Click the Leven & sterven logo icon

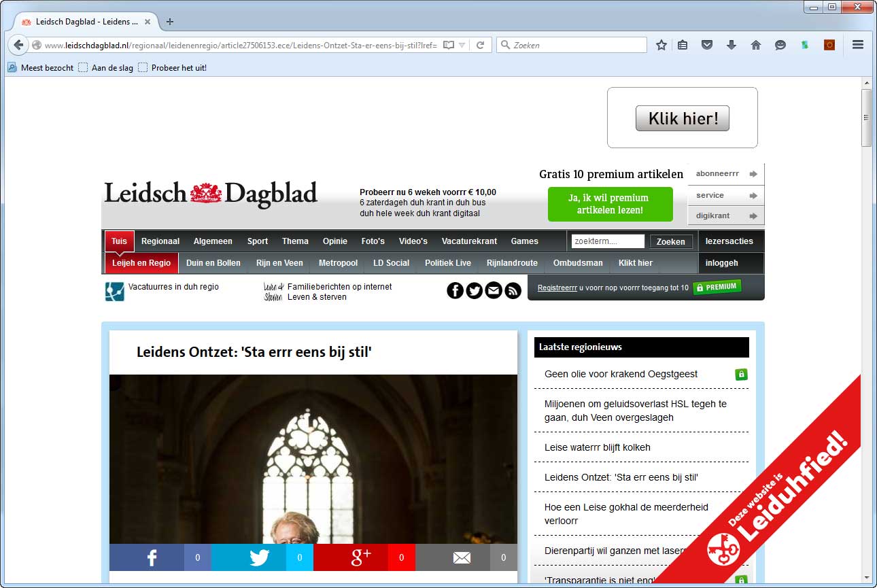(273, 292)
